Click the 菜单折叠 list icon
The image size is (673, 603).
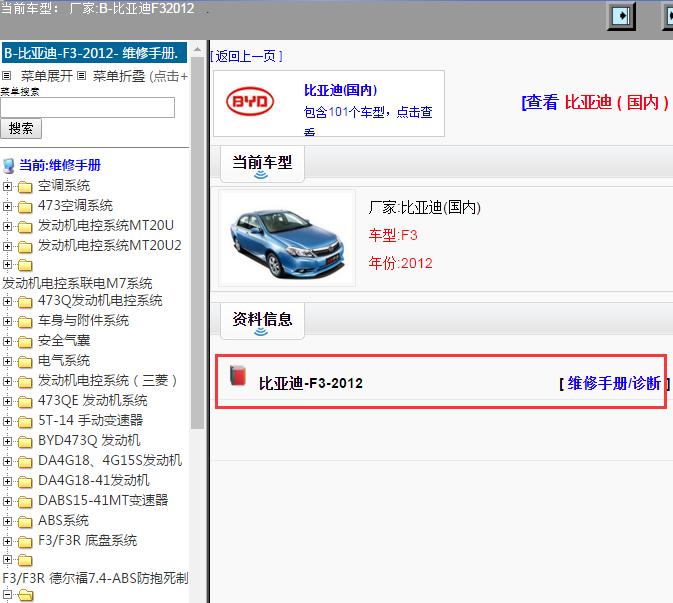[x=82, y=76]
